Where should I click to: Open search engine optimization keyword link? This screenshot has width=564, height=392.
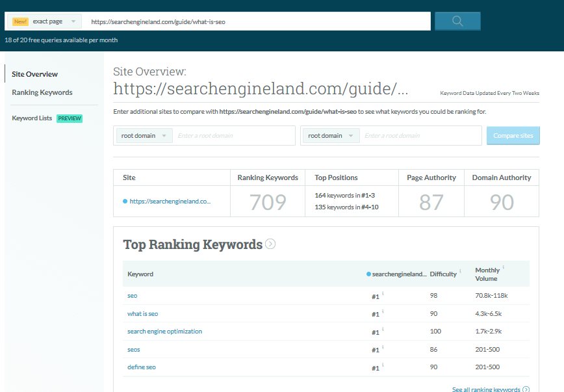[x=164, y=331]
